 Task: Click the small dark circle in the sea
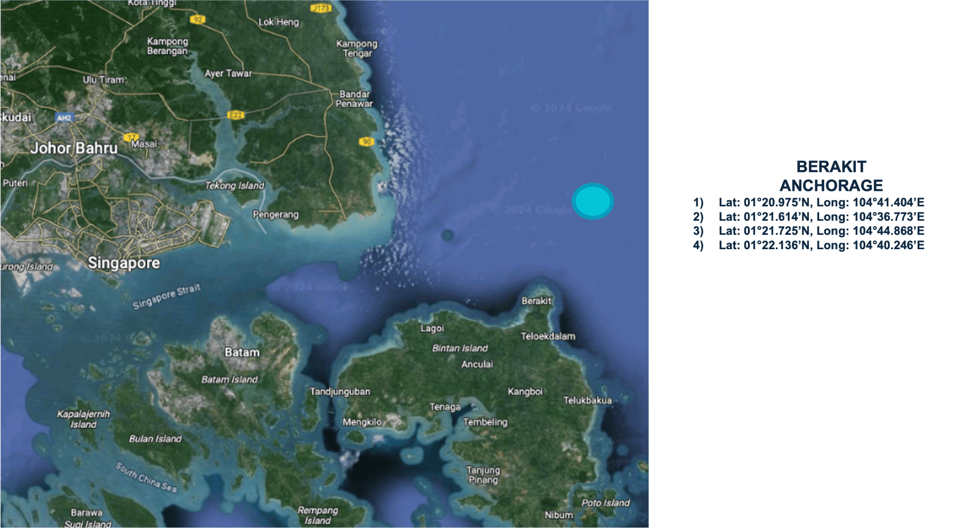tap(448, 235)
